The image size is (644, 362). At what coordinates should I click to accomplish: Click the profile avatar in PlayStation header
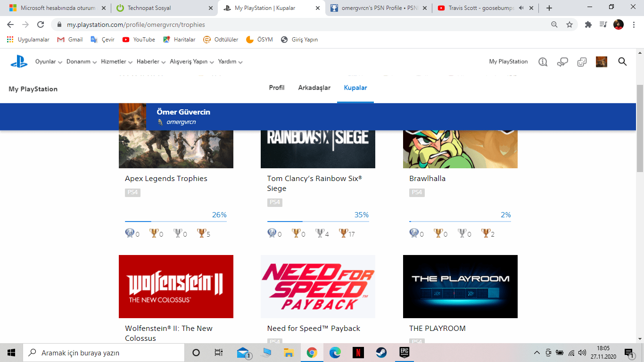tap(602, 62)
